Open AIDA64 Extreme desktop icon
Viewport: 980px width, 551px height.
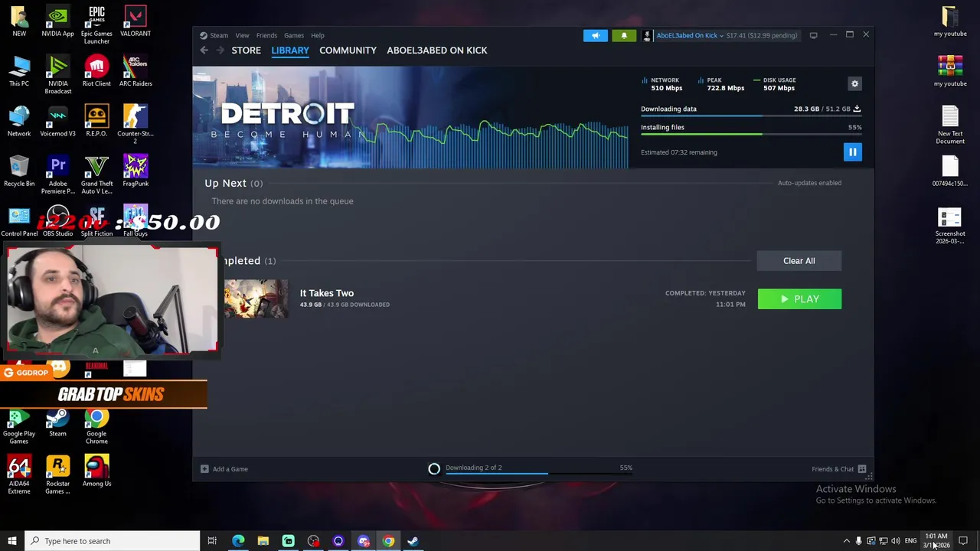click(x=19, y=474)
